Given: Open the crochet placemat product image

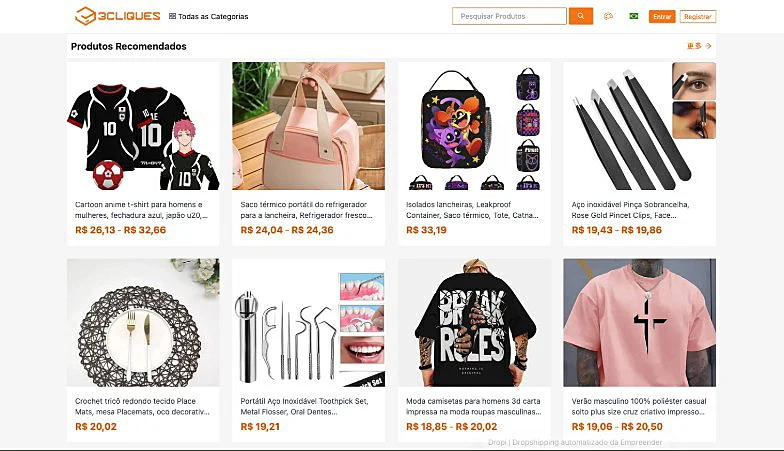Looking at the screenshot, I should coord(143,322).
